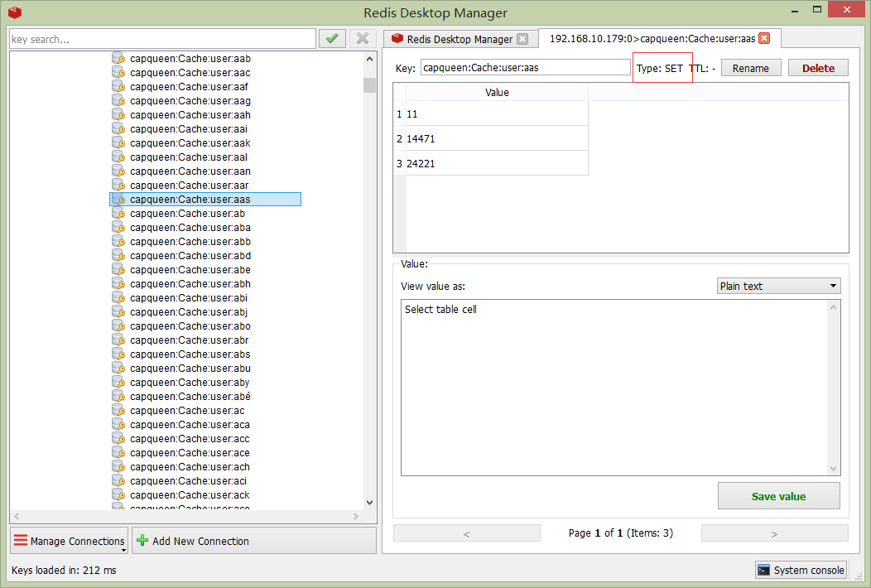
Task: Click the key list vertical scrollbar thumb
Action: click(x=370, y=85)
